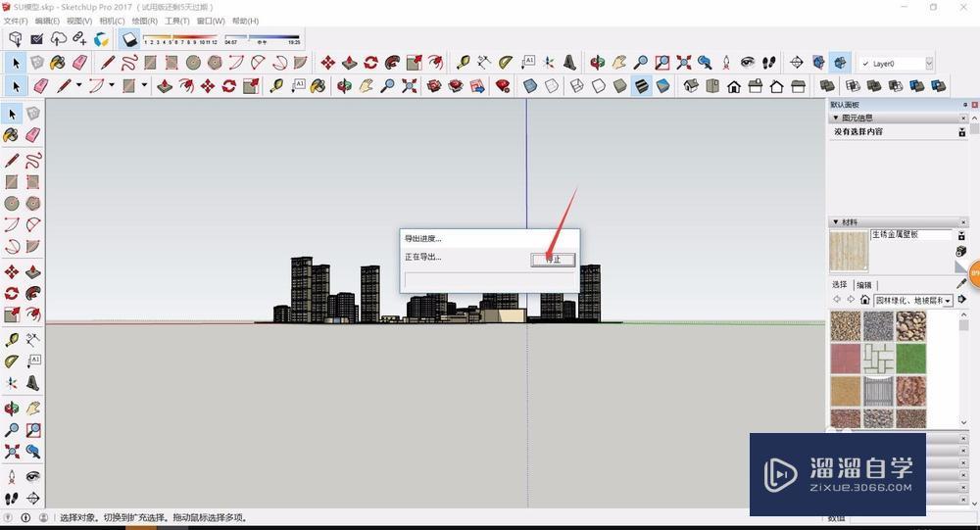Open materials Details arrow menu

point(962,300)
